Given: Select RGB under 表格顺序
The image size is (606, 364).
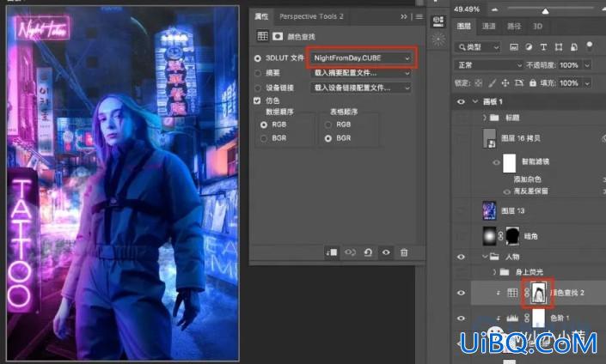Looking at the screenshot, I should point(328,124).
